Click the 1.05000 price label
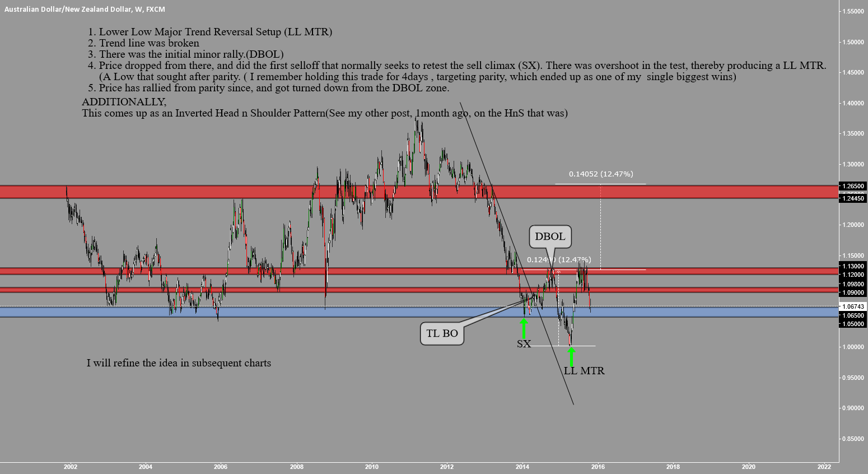Viewport: 868px width, 474px height. click(853, 324)
